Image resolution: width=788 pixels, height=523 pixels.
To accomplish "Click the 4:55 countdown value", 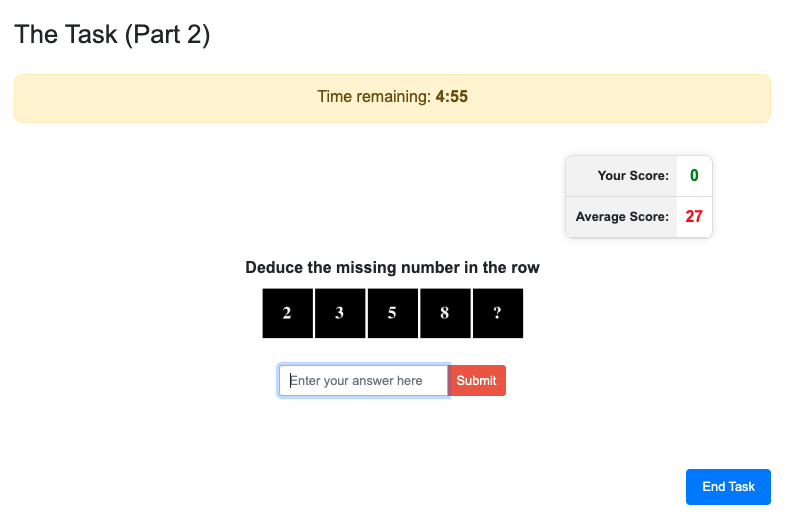I will tap(452, 97).
